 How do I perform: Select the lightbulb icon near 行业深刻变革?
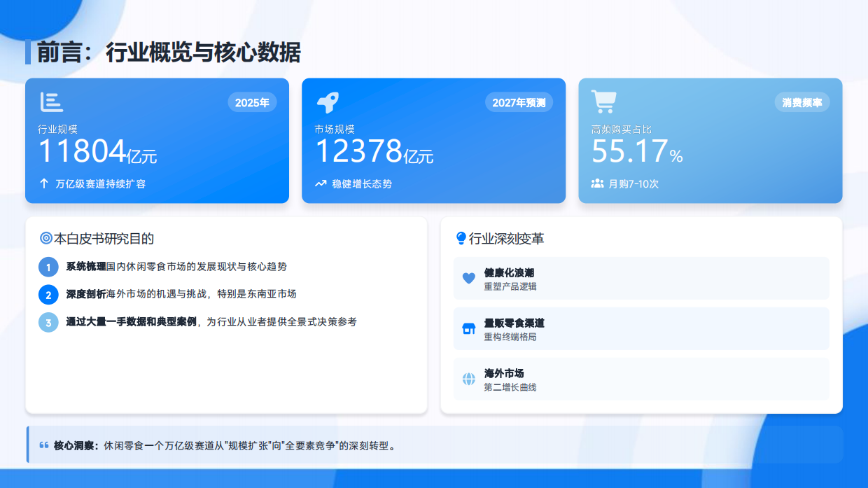(x=460, y=238)
